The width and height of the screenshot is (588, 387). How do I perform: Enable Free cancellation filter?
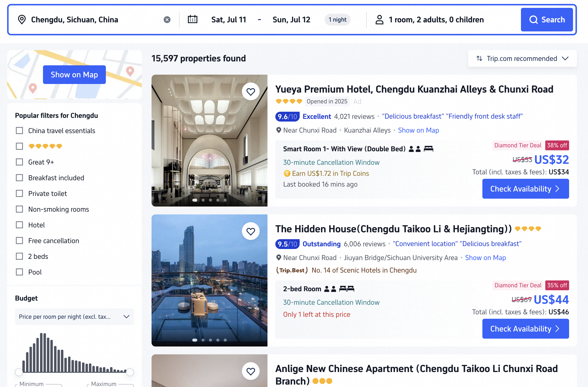(x=19, y=241)
